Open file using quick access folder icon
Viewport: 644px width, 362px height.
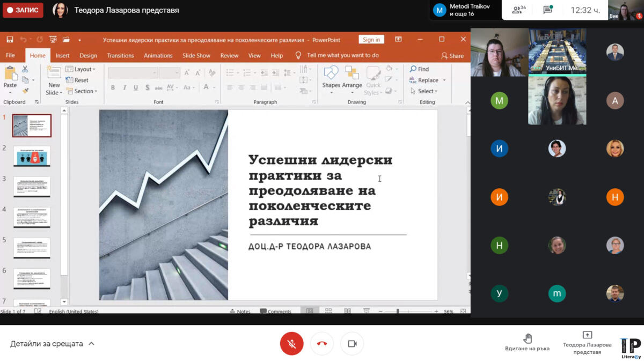click(x=66, y=40)
